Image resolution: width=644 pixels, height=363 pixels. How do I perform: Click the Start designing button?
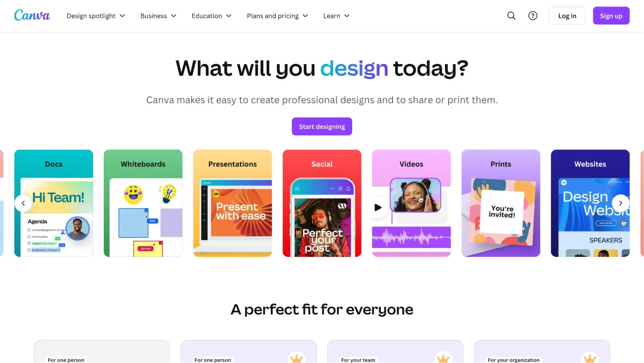(322, 126)
